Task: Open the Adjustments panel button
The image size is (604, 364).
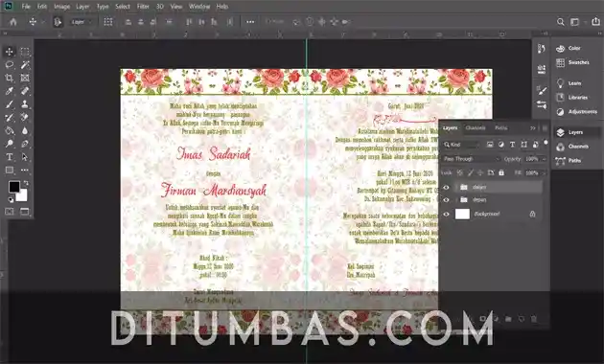Action: [x=578, y=111]
